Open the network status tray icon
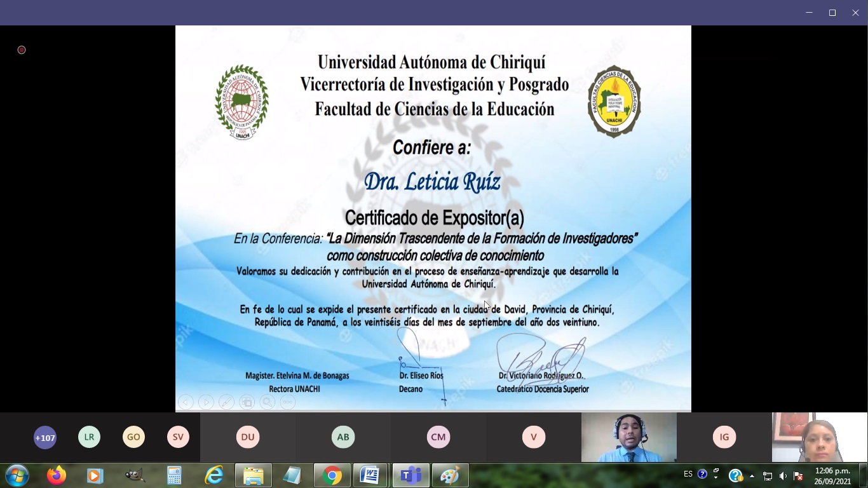Screen dimensions: 868x488 [768, 476]
